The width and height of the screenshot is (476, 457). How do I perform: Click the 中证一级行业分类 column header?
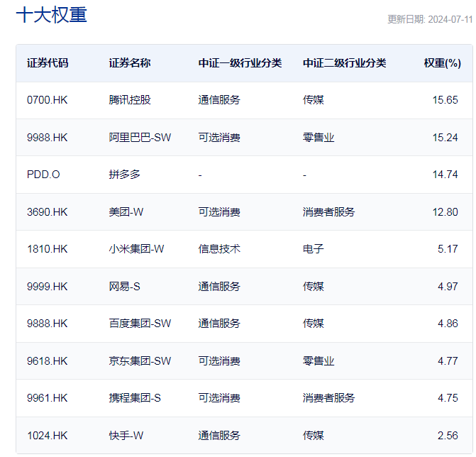click(x=240, y=63)
